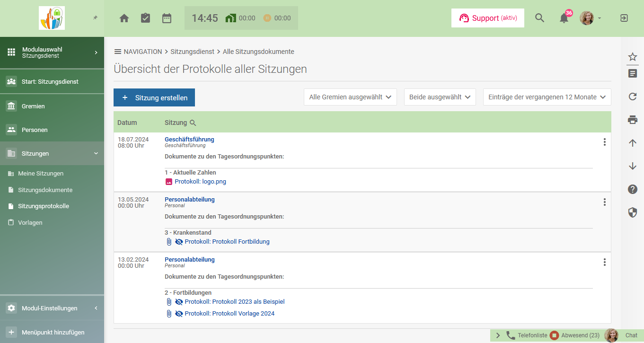Click paperclip beside Protokoll 2023 als Beispiel
644x343 pixels.
169,302
